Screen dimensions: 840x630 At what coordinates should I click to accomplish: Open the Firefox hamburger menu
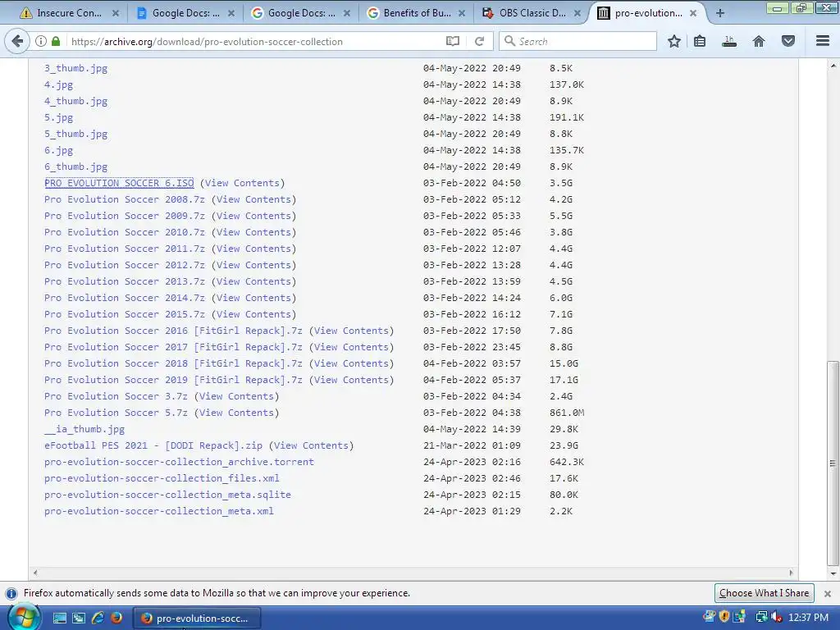tap(823, 41)
